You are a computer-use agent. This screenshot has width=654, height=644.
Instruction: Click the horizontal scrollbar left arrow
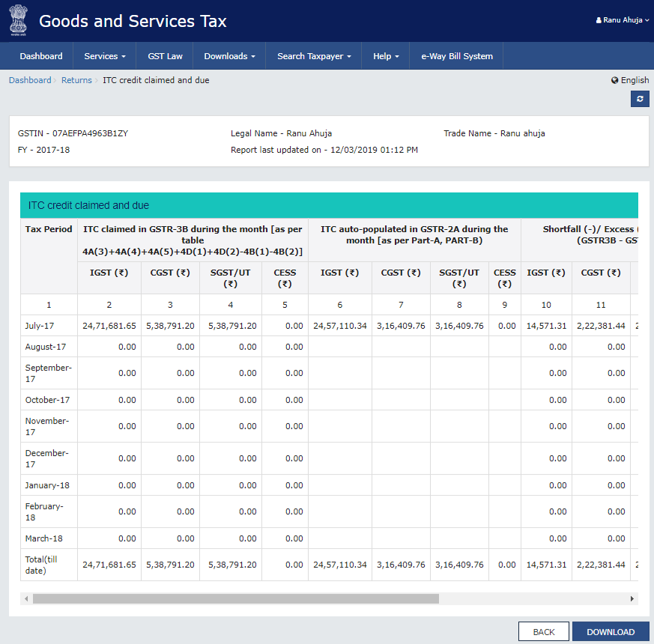(26, 598)
